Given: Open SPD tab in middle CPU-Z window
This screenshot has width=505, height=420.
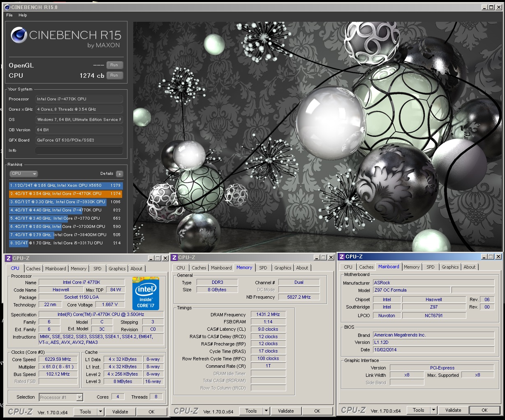Looking at the screenshot, I should pos(263,268).
